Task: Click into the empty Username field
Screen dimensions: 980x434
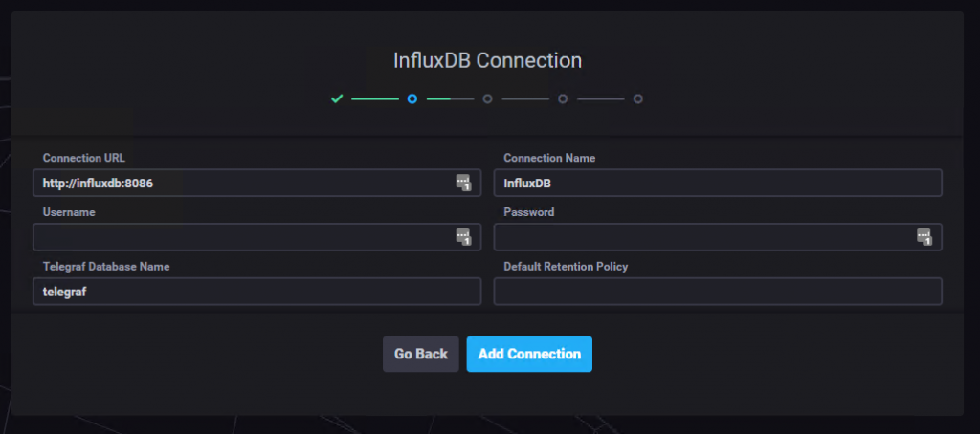Action: pyautogui.click(x=239, y=237)
